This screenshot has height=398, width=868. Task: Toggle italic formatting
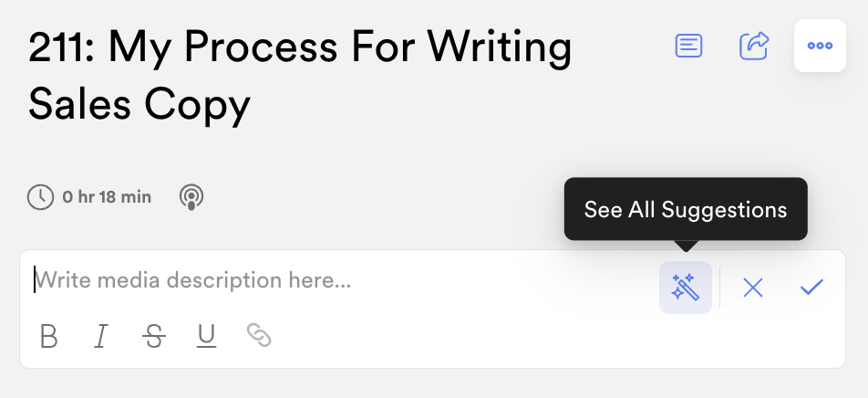[100, 336]
